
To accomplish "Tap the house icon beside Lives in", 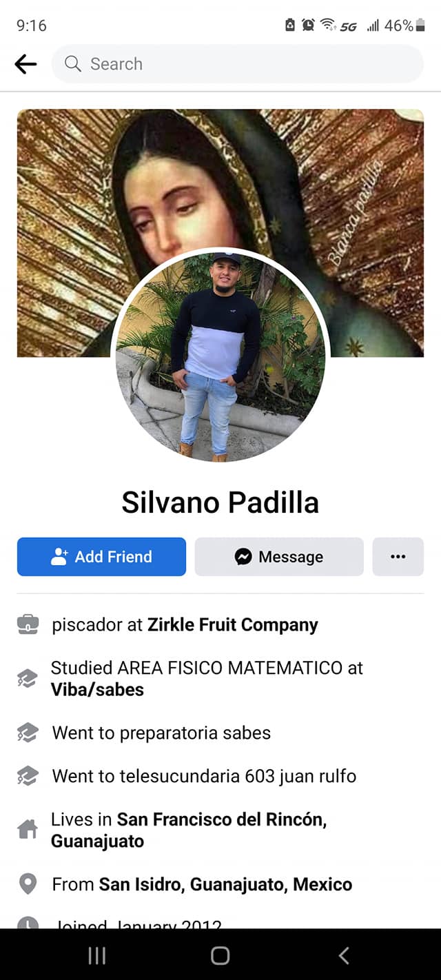I will coord(28,830).
